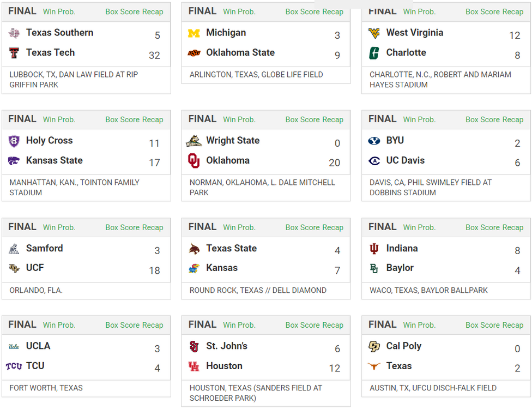Click the Houston Cougars logo

pos(194,366)
